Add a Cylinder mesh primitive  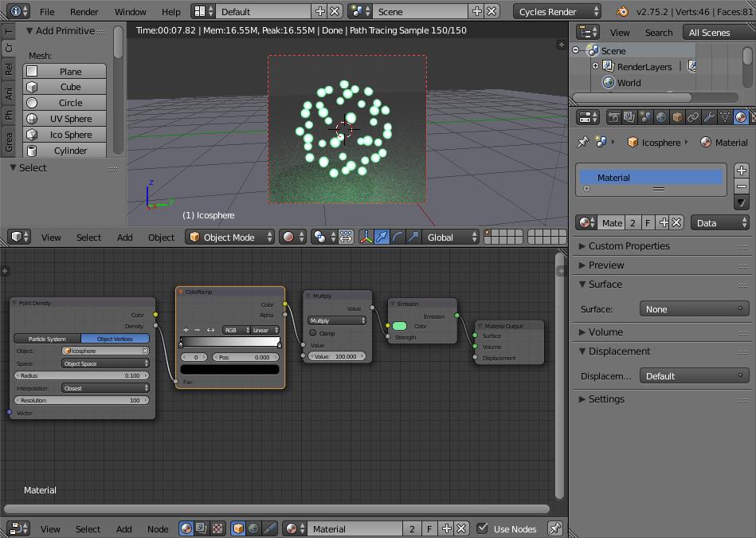click(x=65, y=151)
